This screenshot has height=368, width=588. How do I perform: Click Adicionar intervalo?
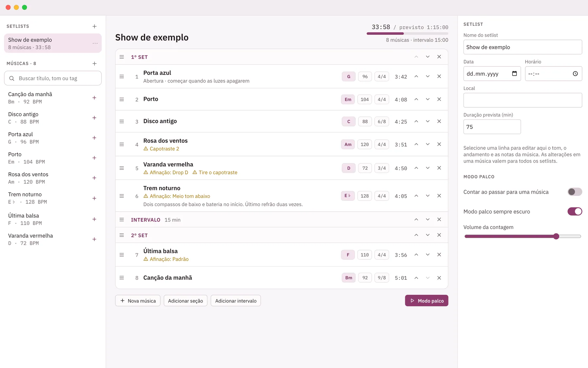point(236,301)
